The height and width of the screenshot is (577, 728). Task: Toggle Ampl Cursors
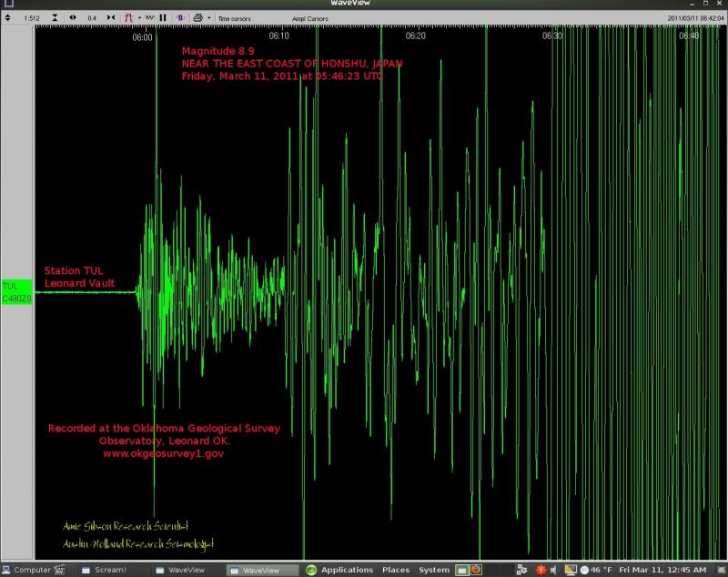pos(311,17)
